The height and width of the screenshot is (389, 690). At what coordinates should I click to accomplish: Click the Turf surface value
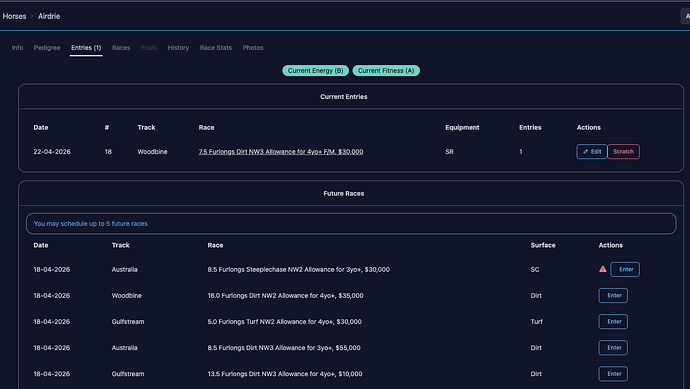536,322
